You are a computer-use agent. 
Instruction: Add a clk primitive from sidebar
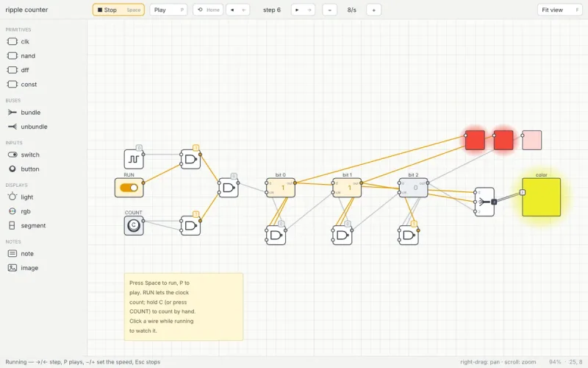[18, 42]
